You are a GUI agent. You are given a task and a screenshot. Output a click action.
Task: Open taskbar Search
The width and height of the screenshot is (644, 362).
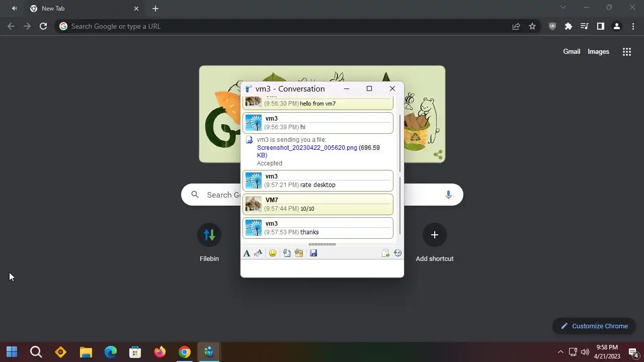pos(36,352)
